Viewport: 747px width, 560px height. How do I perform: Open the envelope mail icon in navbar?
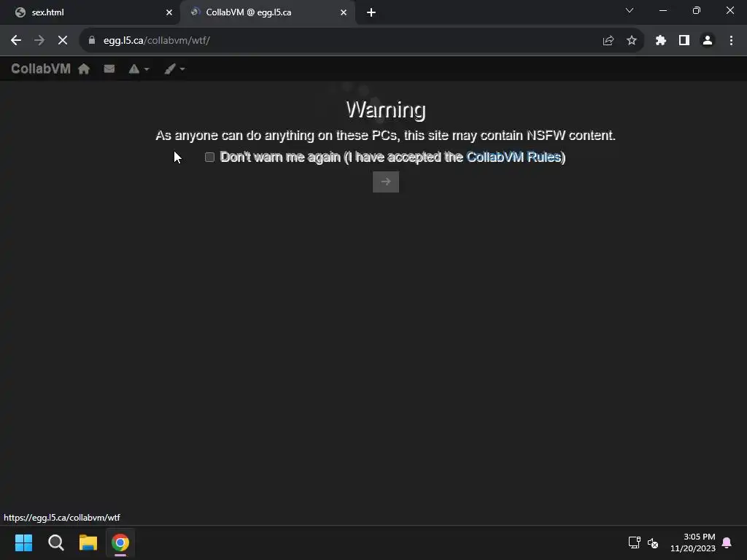point(109,69)
